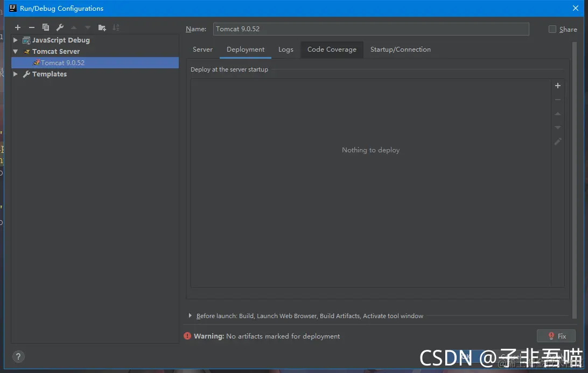Sort configurations alphabetically

(116, 27)
